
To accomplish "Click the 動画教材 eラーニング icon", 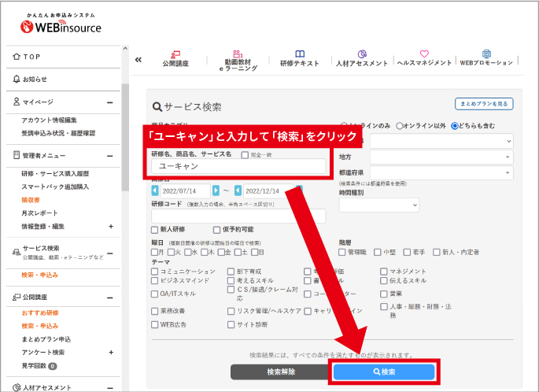I will 238,54.
